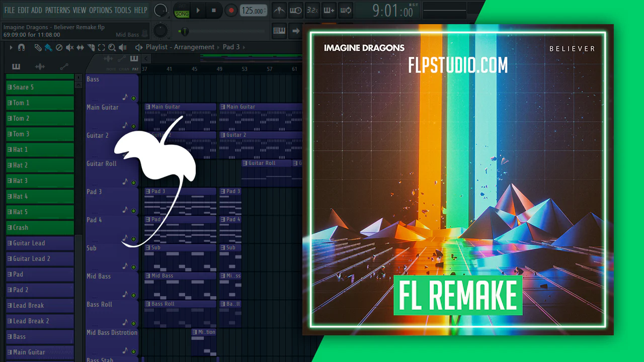
Task: Open the Playlist - Arrangement dropdown
Action: click(180, 47)
